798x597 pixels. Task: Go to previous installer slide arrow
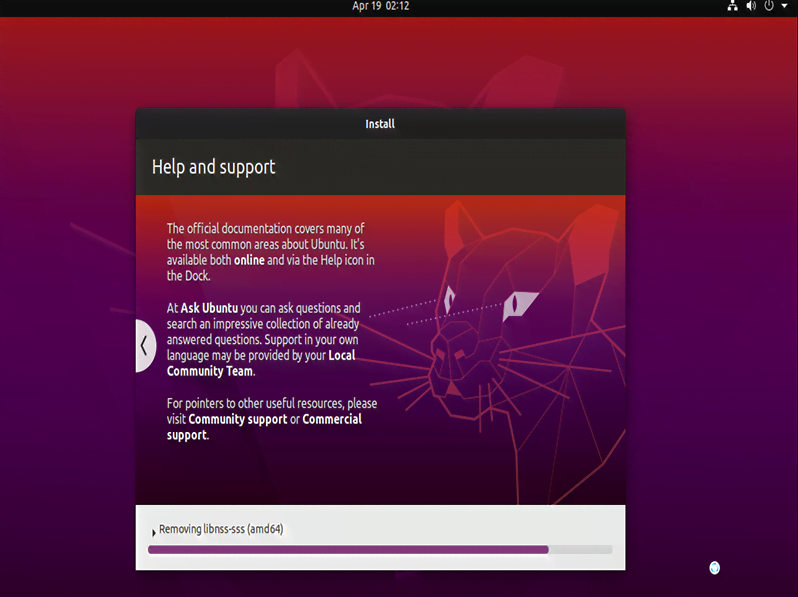click(145, 346)
